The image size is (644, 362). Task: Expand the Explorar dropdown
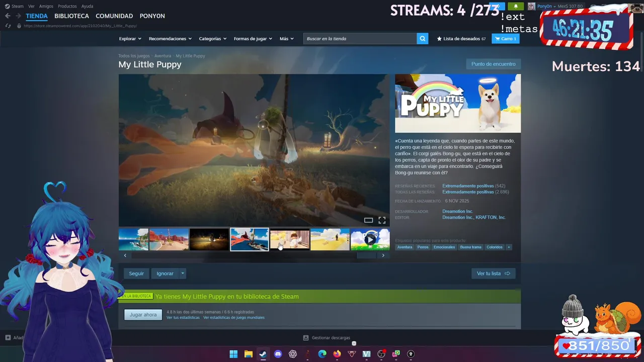130,39
